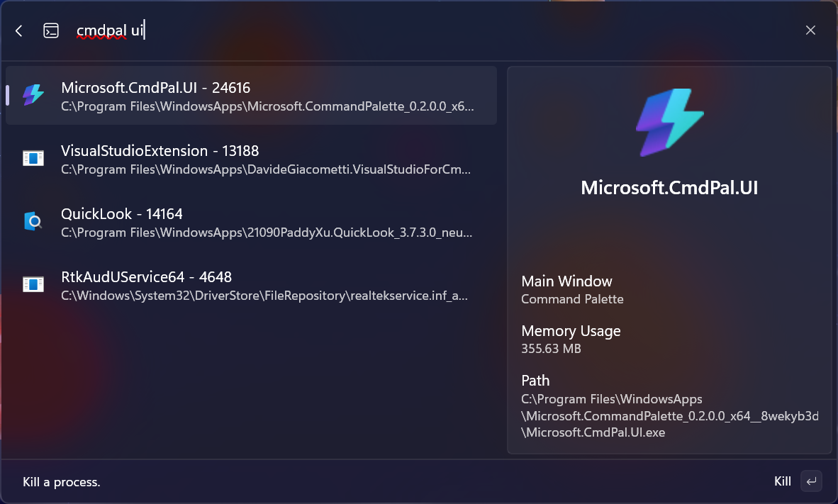Click the QuickLook magnifier icon
The image size is (838, 504).
[x=33, y=221]
